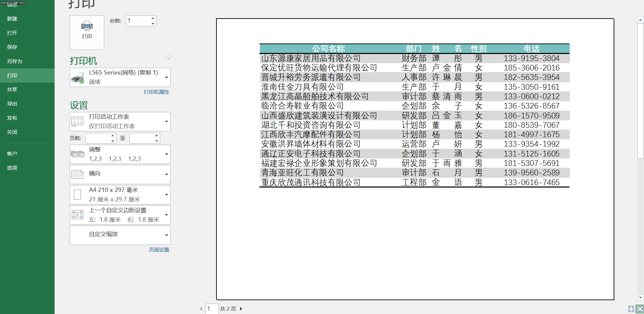Open the 打印机属性 link

tap(156, 92)
